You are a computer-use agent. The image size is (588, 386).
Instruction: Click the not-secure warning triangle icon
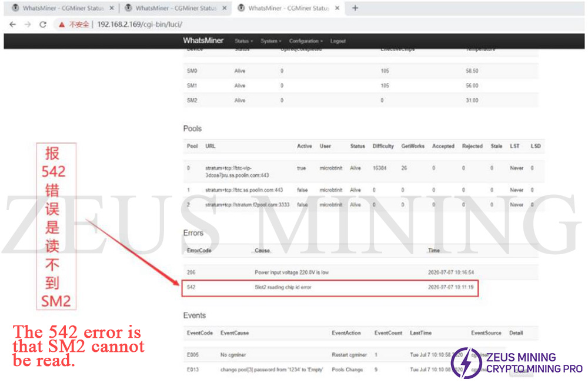61,25
